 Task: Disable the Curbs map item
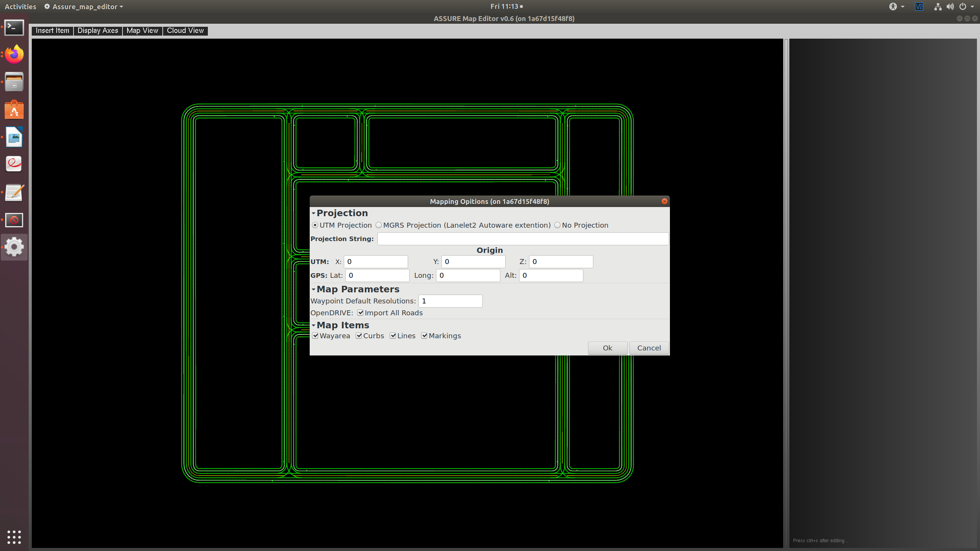(359, 336)
